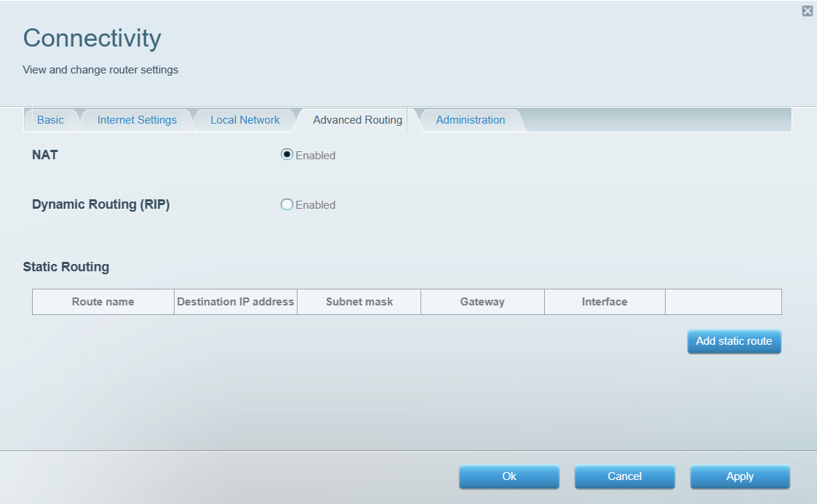Click the Route name column header
The height and width of the screenshot is (504, 817).
click(x=103, y=302)
